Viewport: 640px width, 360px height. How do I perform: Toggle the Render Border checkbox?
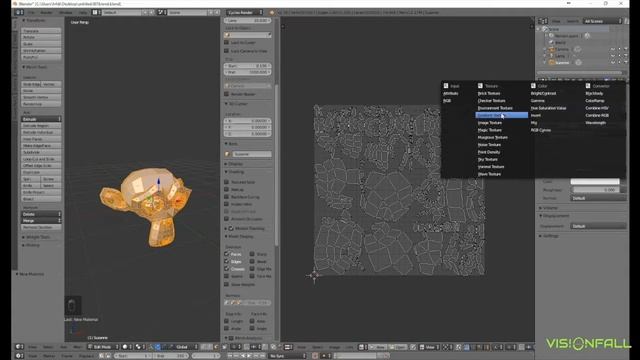point(227,94)
